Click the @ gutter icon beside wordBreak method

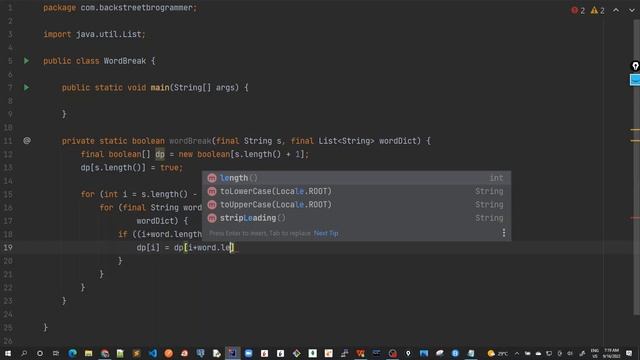click(x=27, y=141)
